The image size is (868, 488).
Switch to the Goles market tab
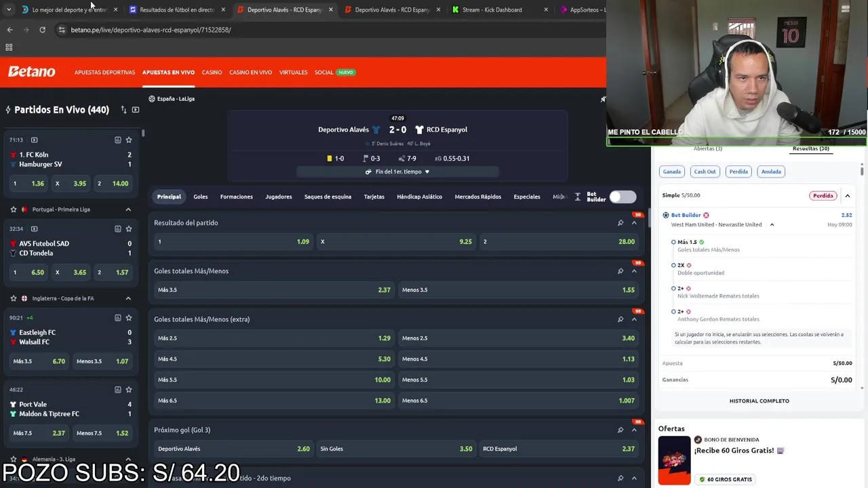click(201, 197)
